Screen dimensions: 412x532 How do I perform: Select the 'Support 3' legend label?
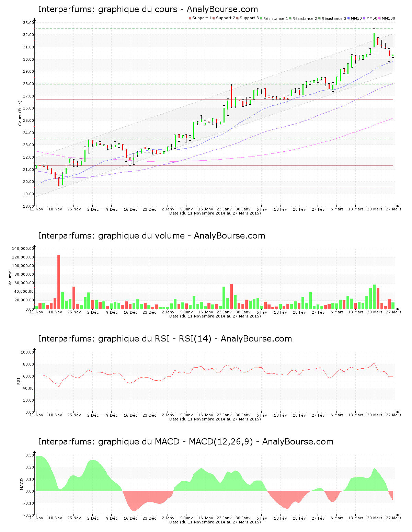pyautogui.click(x=249, y=18)
